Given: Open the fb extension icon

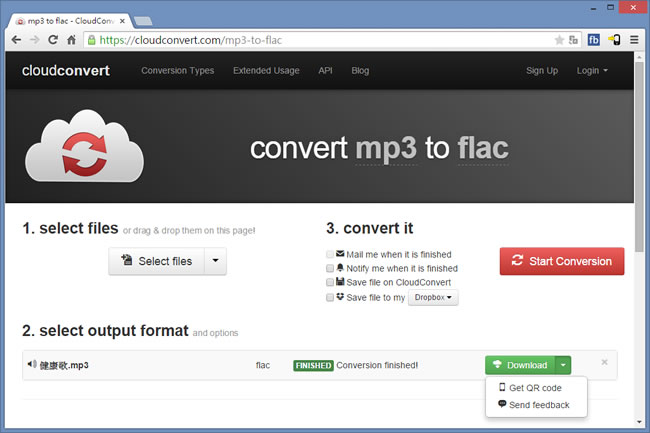Looking at the screenshot, I should 594,40.
